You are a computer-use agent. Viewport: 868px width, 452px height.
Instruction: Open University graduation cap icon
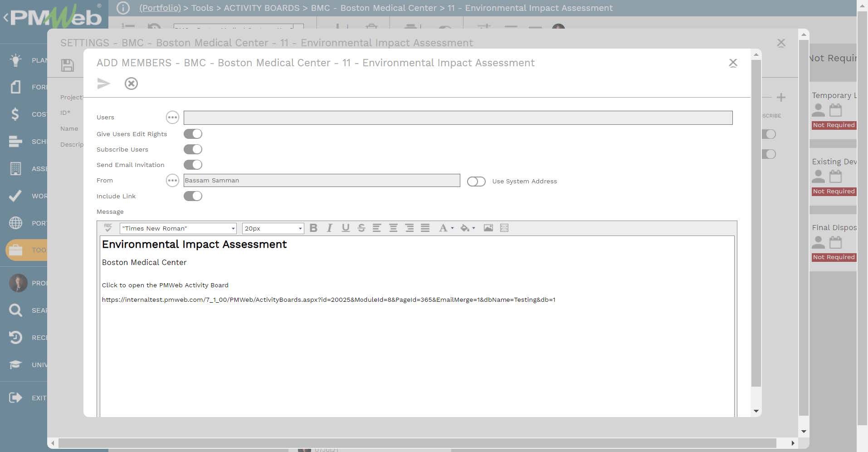click(x=15, y=365)
